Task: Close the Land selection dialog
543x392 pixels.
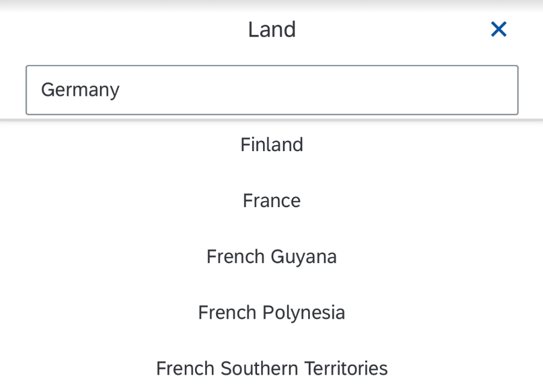Action: 498,29
